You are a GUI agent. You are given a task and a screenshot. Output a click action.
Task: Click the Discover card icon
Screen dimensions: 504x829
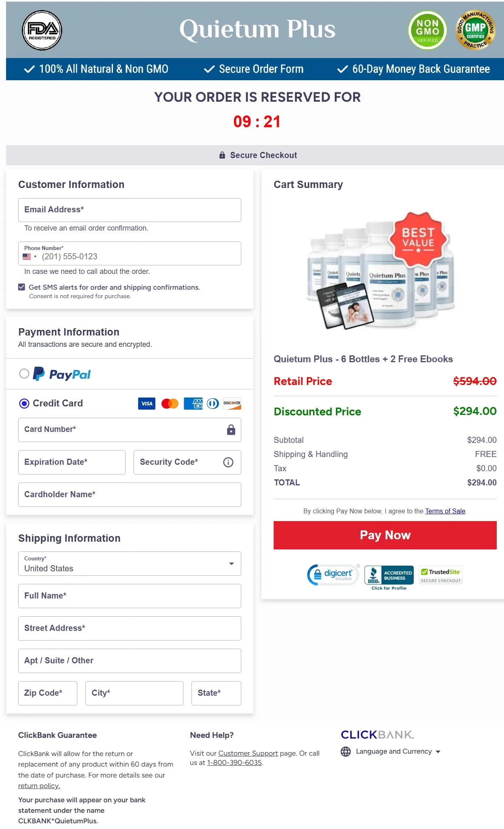pos(231,403)
